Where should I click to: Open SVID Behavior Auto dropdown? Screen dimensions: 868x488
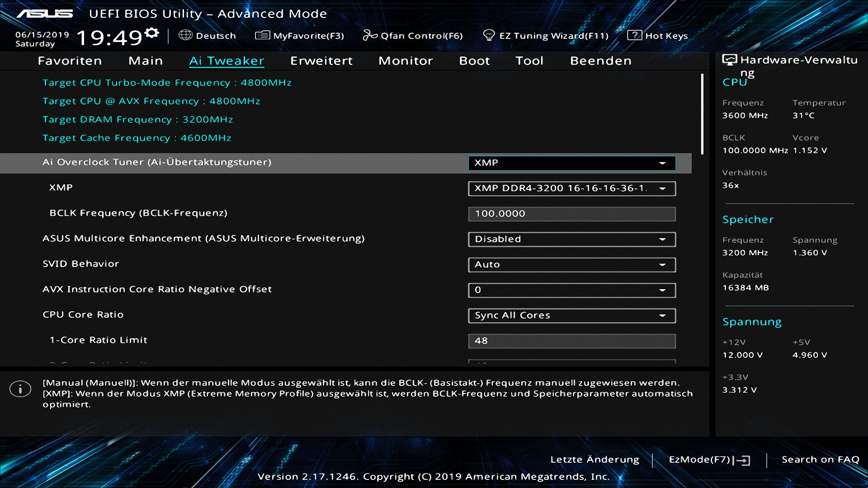point(571,265)
